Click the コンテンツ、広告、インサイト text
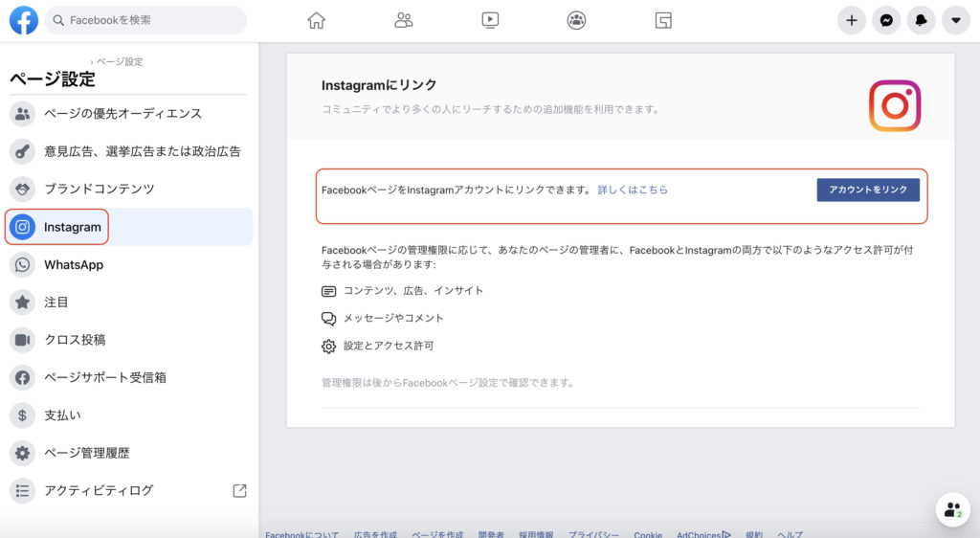The height and width of the screenshot is (538, 980). pos(413,291)
